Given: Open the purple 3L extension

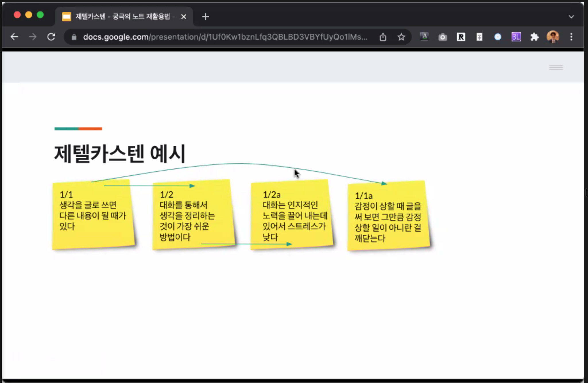Looking at the screenshot, I should pyautogui.click(x=516, y=37).
